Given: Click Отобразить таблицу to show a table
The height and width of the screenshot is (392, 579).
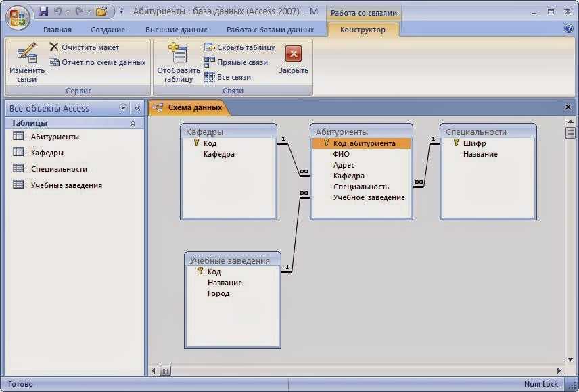Looking at the screenshot, I should [x=179, y=62].
